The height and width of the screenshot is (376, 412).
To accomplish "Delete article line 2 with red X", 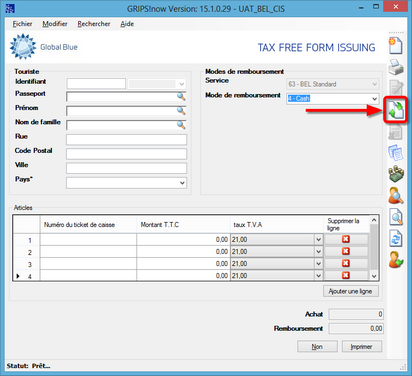I will (346, 251).
